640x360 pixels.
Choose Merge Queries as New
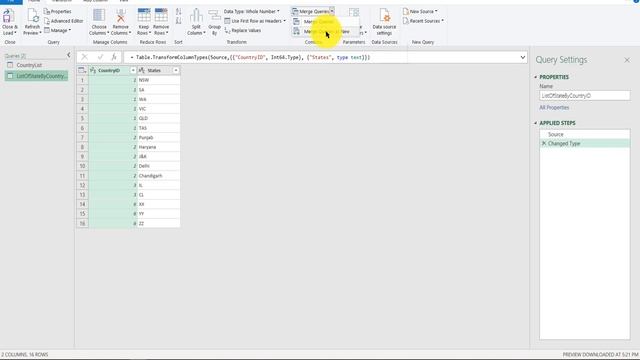pyautogui.click(x=326, y=31)
